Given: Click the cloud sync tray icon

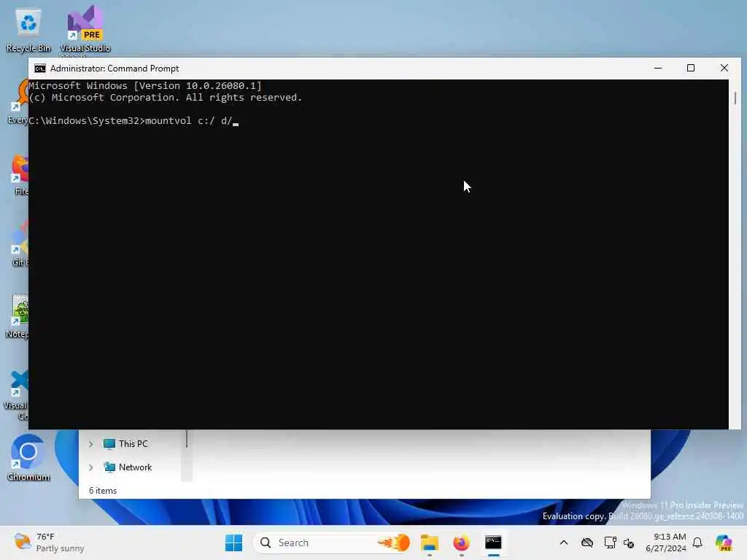Looking at the screenshot, I should pos(587,542).
